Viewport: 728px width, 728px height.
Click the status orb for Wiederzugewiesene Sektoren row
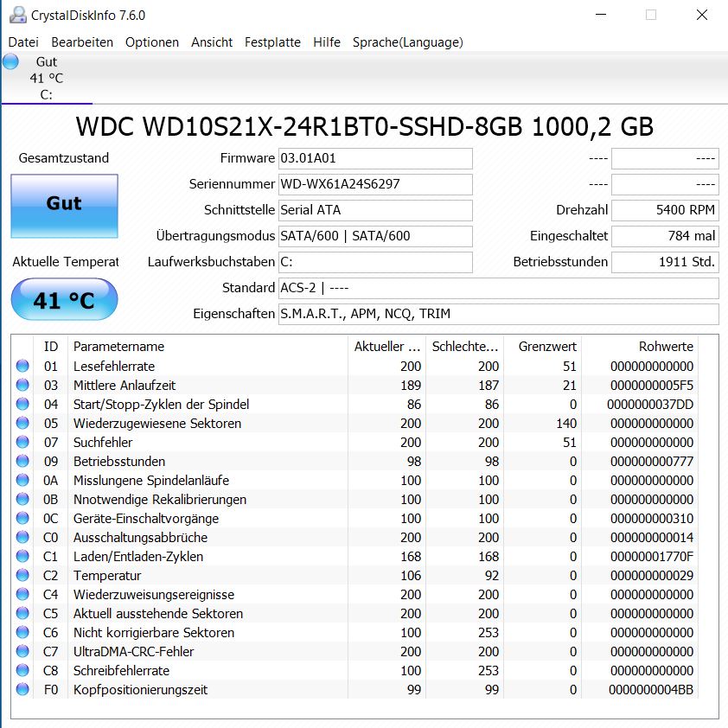pos(22,423)
